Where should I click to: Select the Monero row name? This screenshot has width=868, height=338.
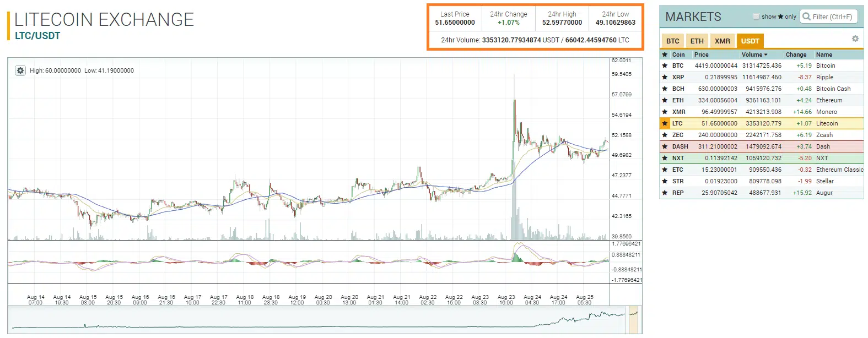[x=827, y=112]
